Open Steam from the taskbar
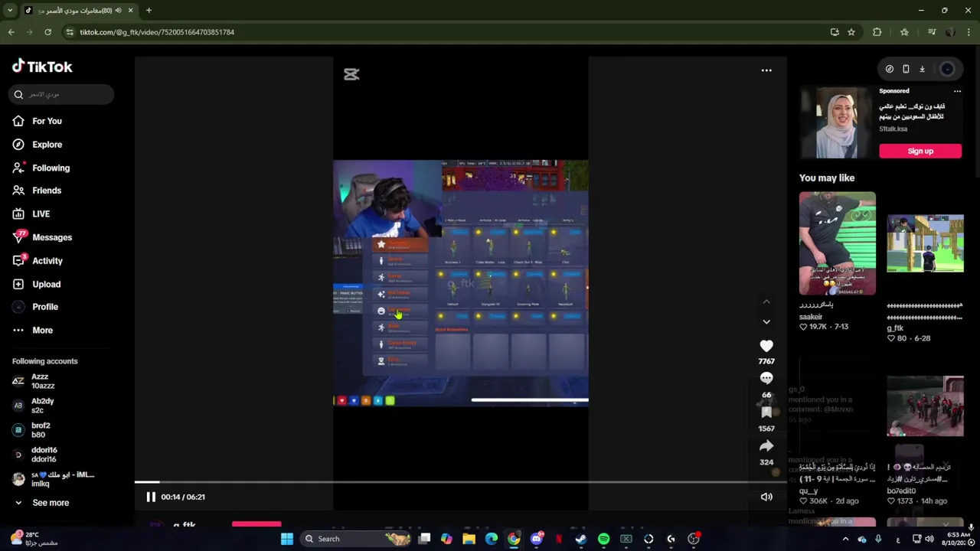The height and width of the screenshot is (551, 980). coord(581,539)
